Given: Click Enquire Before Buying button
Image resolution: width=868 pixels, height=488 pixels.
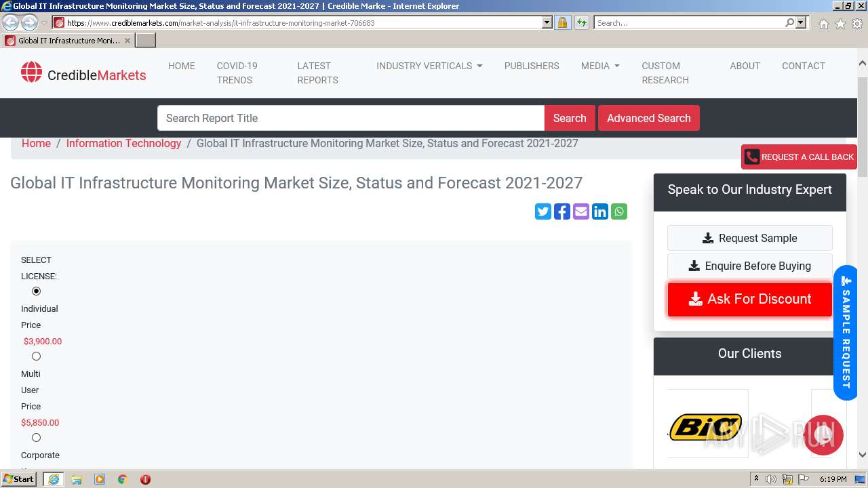Looking at the screenshot, I should pyautogui.click(x=750, y=266).
